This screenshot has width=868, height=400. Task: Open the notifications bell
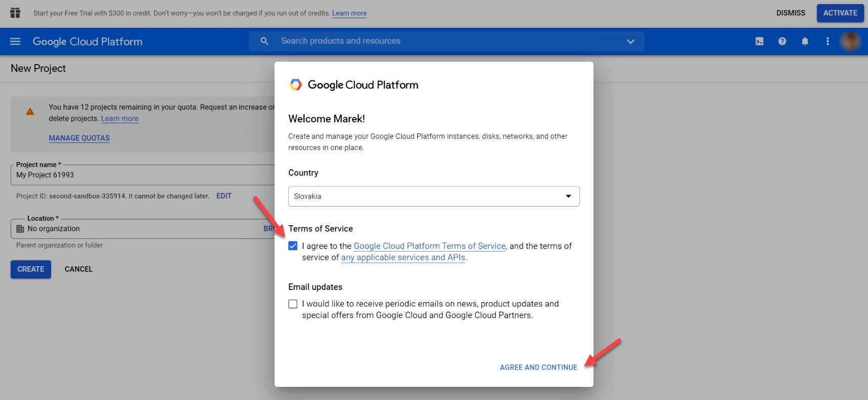coord(805,41)
